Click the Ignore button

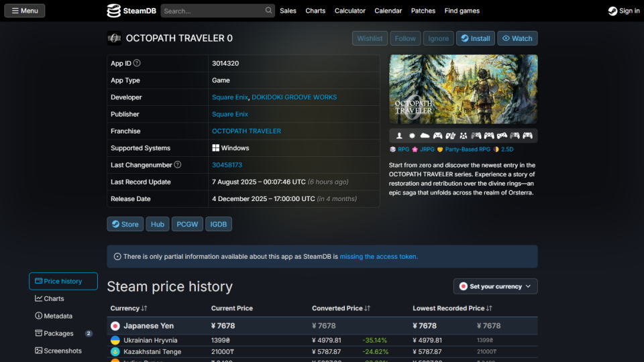coord(438,38)
